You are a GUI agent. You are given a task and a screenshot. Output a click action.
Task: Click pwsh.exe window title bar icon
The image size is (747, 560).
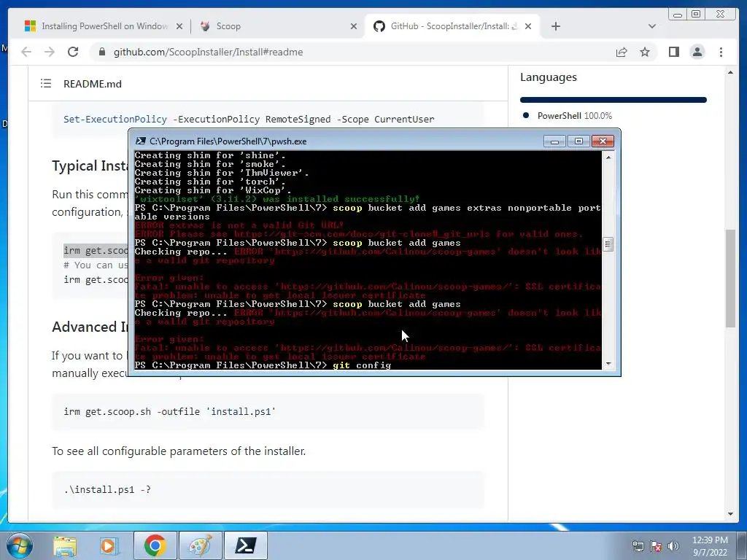click(x=141, y=141)
